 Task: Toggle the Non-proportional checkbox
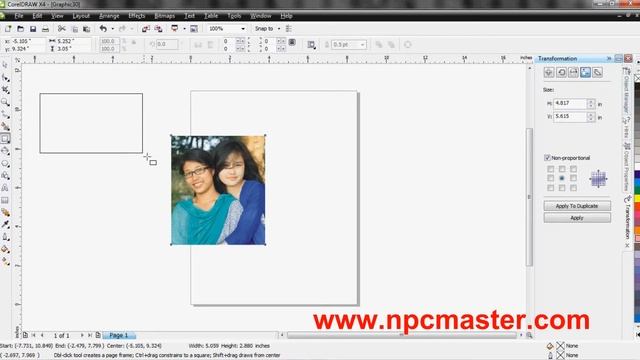pyautogui.click(x=547, y=158)
